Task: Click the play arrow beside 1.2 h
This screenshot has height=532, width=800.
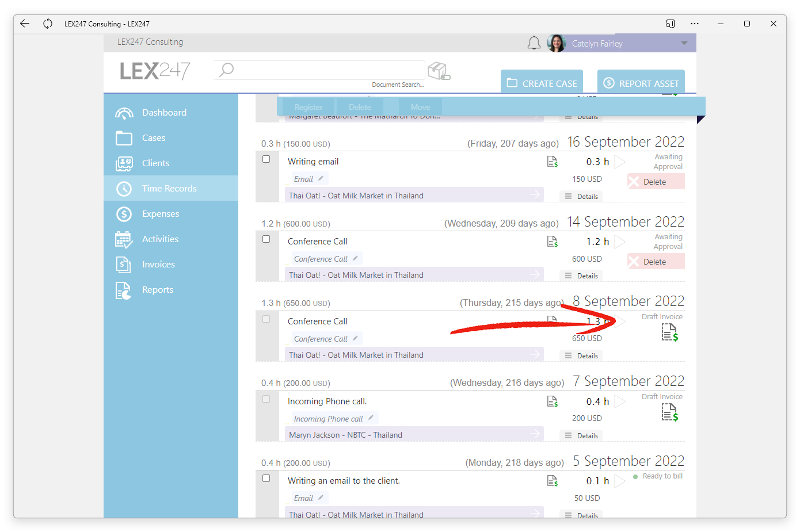Action: (x=620, y=242)
